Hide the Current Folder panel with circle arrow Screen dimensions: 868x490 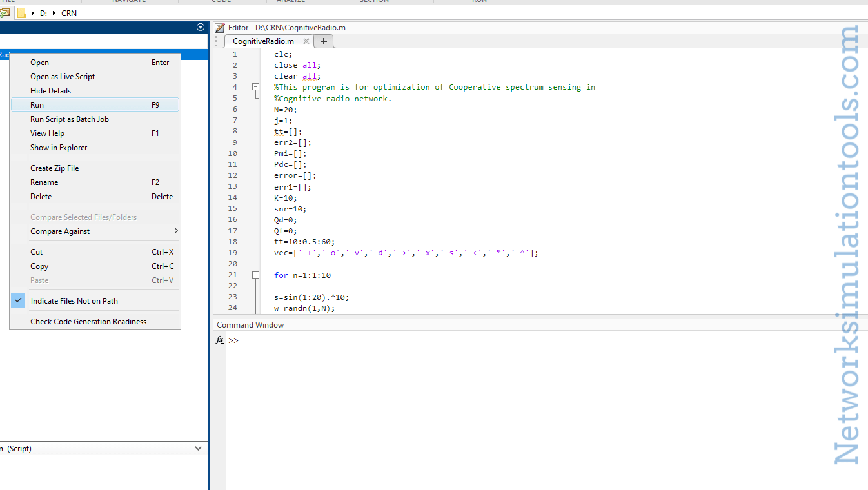click(x=200, y=27)
